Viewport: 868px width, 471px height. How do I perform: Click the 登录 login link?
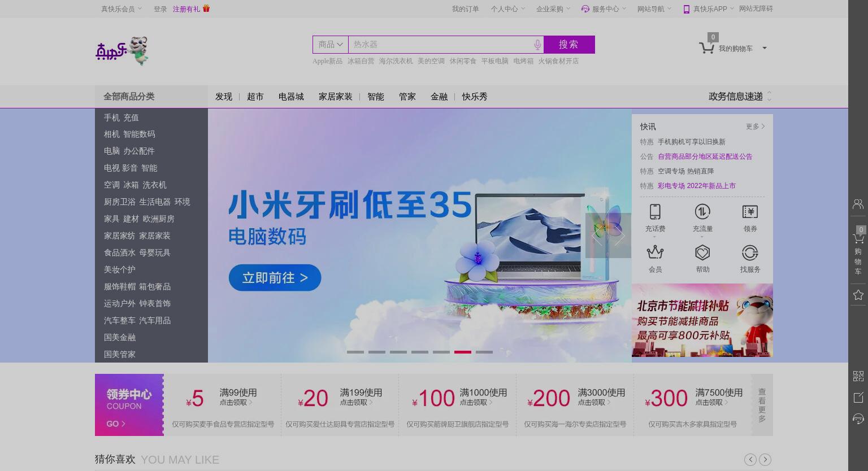point(160,9)
